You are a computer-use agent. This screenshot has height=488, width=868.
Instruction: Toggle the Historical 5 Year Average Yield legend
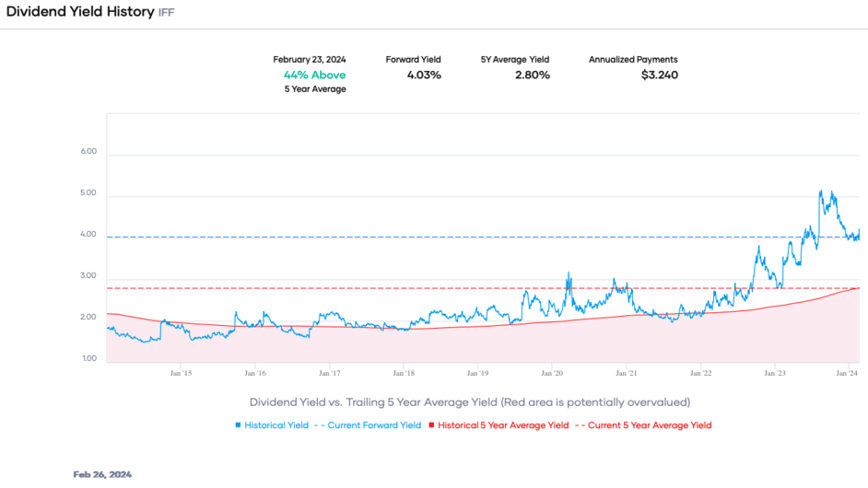point(499,425)
